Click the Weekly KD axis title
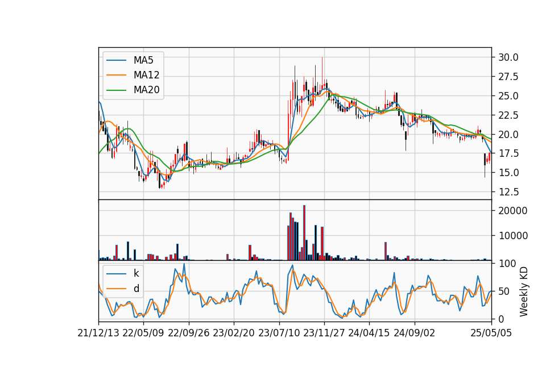The height and width of the screenshot is (392, 546). pyautogui.click(x=524, y=292)
